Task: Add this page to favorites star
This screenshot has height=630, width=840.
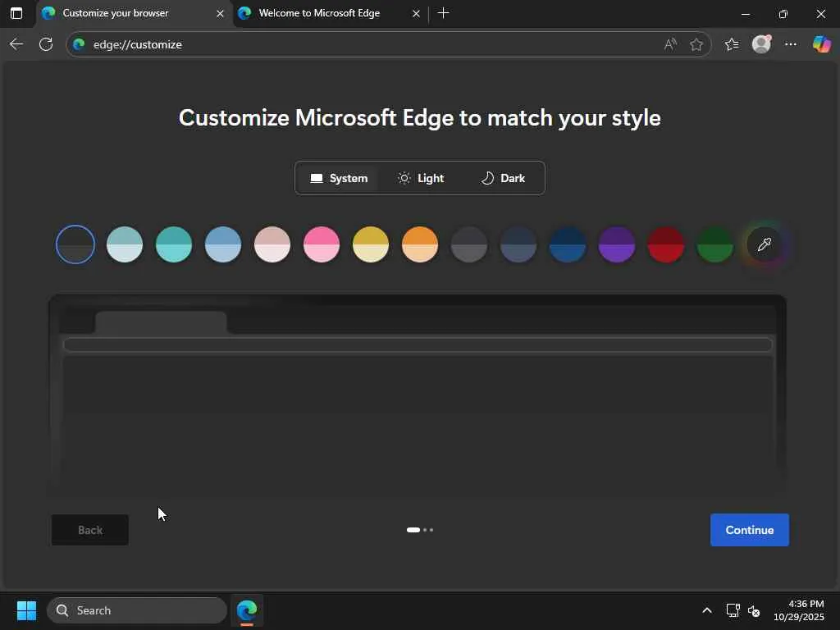Action: click(696, 44)
